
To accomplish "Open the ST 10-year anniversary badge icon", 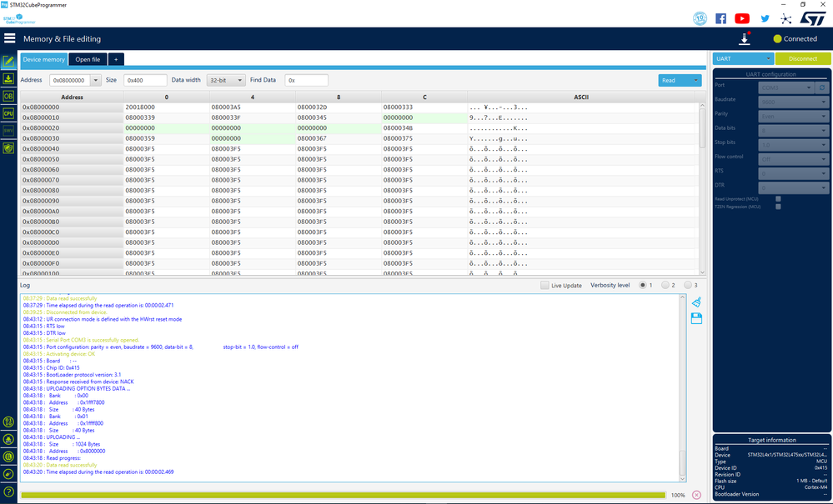I will pos(700,18).
